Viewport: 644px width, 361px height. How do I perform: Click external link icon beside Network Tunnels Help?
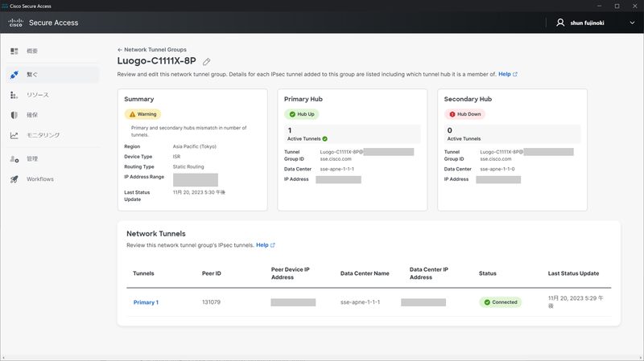(273, 245)
